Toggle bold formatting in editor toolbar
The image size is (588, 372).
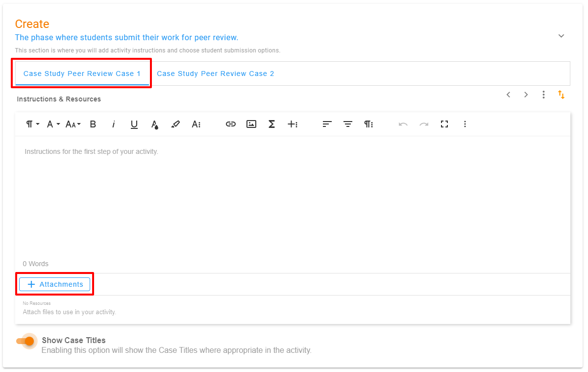click(93, 124)
